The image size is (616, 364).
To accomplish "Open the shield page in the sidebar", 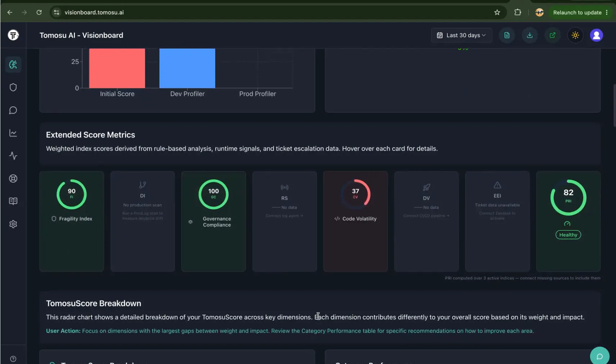I will pos(13,87).
